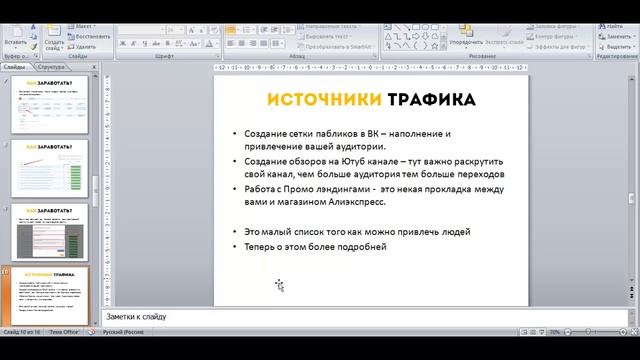Open the Шрифт group dialog launcher

(x=218, y=56)
